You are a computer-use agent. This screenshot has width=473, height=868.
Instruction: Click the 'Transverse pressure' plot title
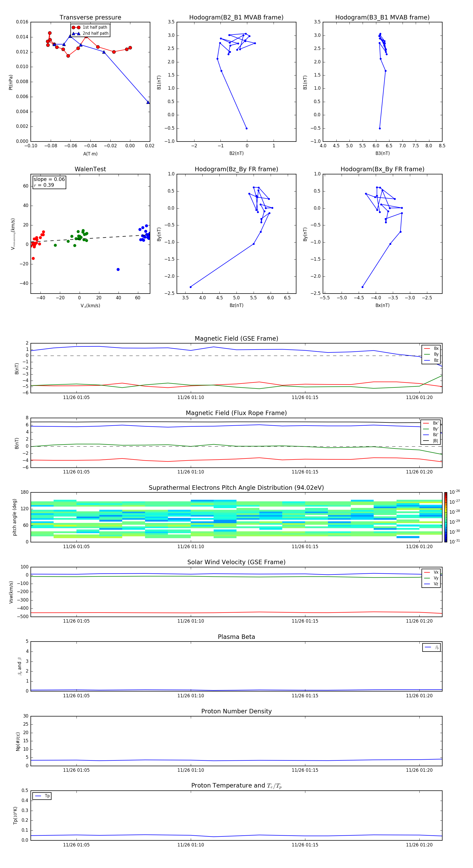click(x=90, y=18)
